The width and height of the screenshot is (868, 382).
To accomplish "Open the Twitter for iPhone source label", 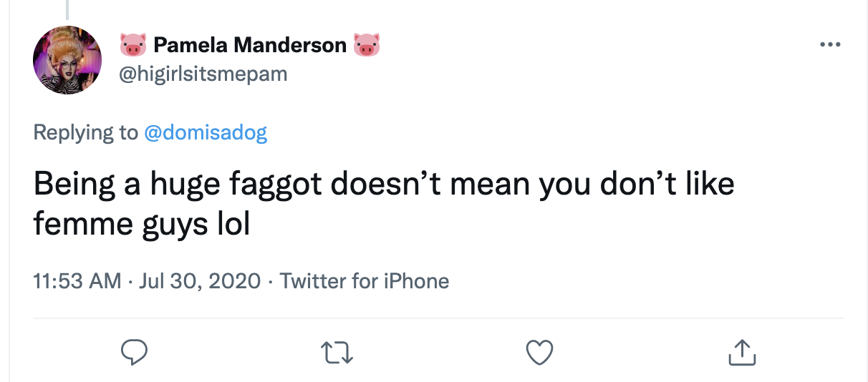I will coord(364,281).
